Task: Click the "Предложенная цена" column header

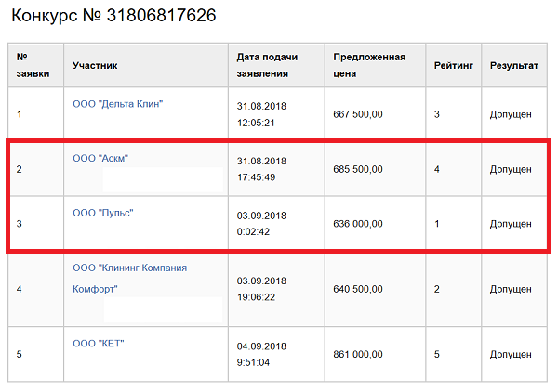Action: click(x=369, y=65)
